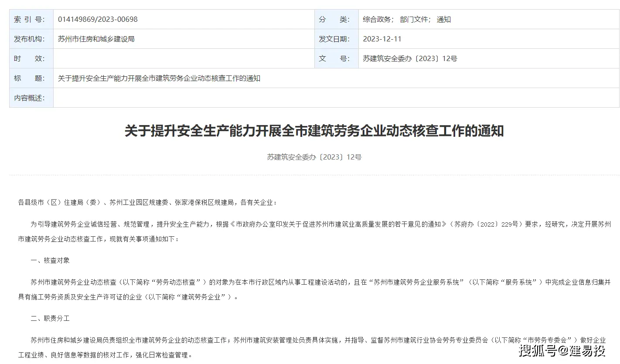
Task: Click the line 具有施工劳务资质及安全生产许可证的企业
Action: coord(128,297)
